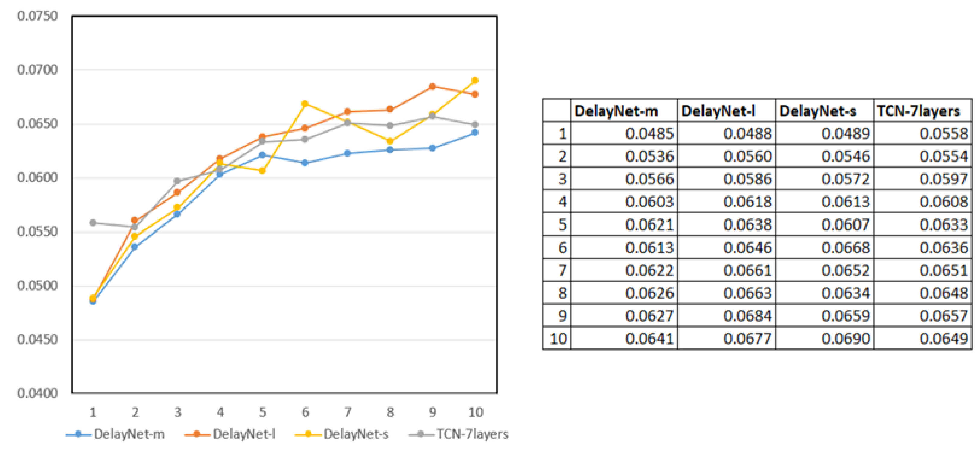Select the blue DelayNet-m point at x=10

coord(475,133)
